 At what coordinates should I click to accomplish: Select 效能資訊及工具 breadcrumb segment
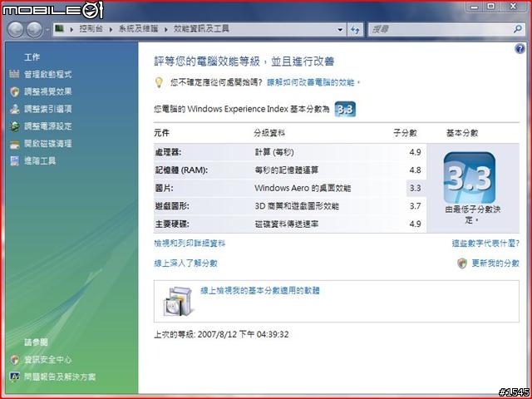[201, 28]
